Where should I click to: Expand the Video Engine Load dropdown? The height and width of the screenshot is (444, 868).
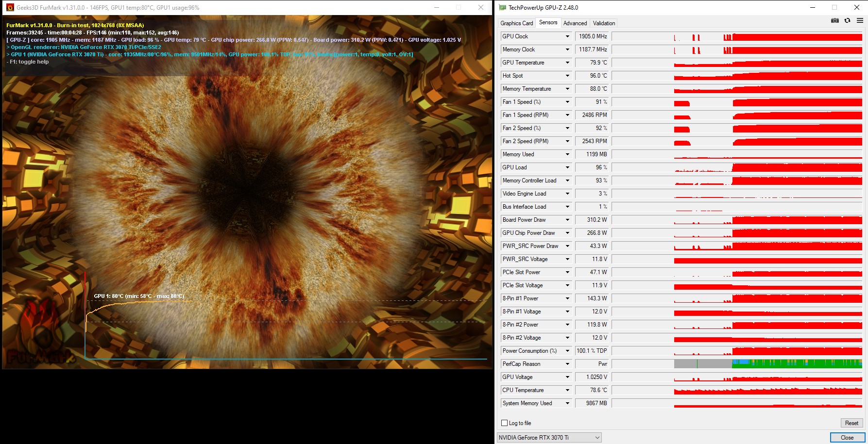click(567, 194)
